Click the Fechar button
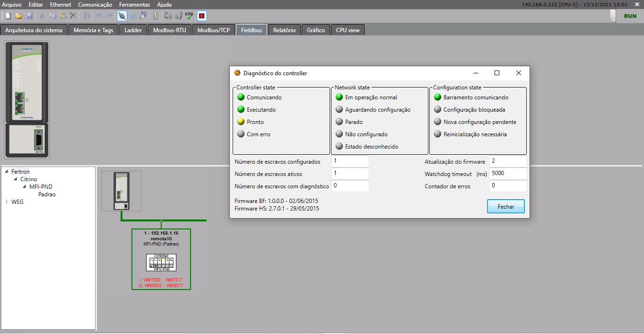The image size is (644, 334). point(505,207)
